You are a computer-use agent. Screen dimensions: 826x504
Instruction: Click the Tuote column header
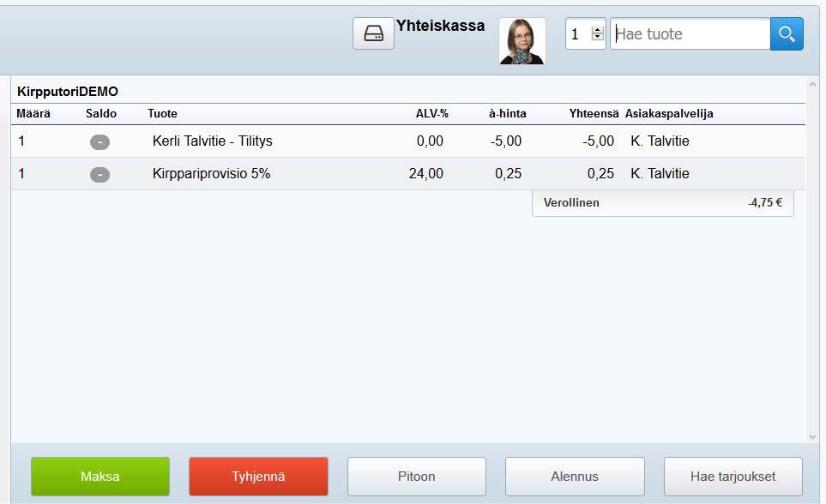pyautogui.click(x=162, y=114)
